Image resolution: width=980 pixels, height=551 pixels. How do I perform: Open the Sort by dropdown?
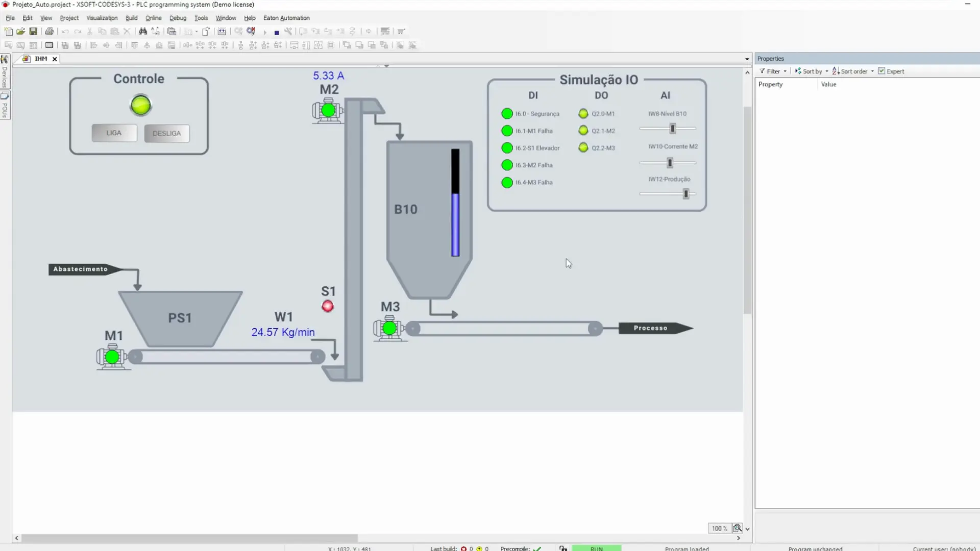812,71
